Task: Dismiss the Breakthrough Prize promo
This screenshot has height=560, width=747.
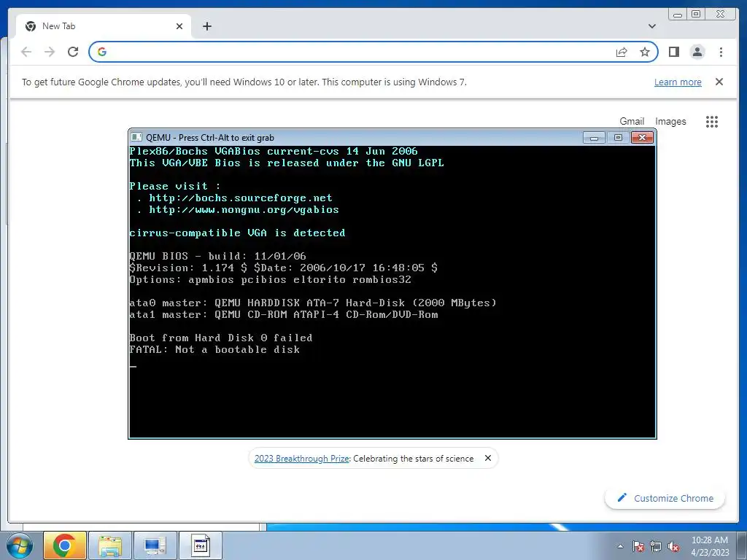Action: point(488,458)
